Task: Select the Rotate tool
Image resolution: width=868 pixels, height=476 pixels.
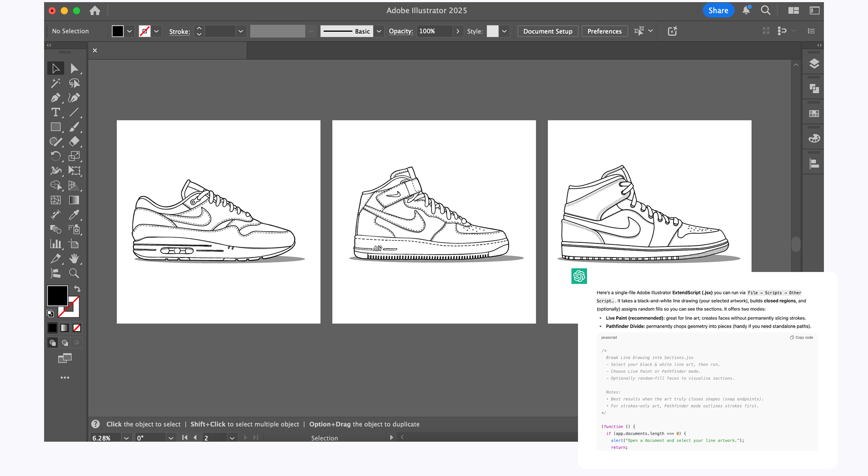Action: point(56,156)
